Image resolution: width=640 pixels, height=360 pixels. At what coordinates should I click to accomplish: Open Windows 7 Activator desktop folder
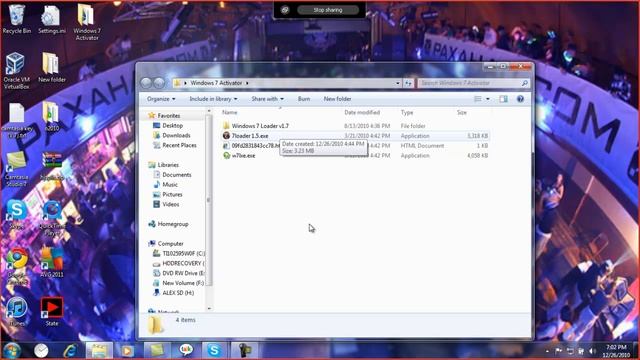[87, 22]
